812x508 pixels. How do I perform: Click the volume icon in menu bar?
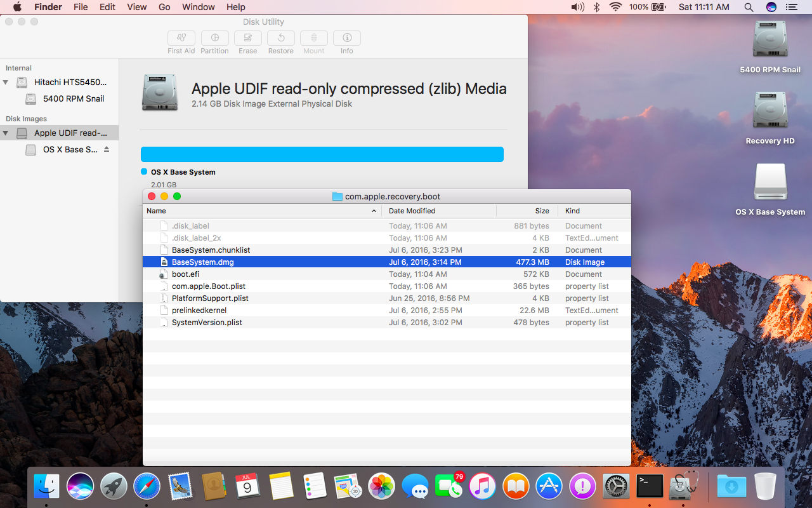click(x=577, y=7)
